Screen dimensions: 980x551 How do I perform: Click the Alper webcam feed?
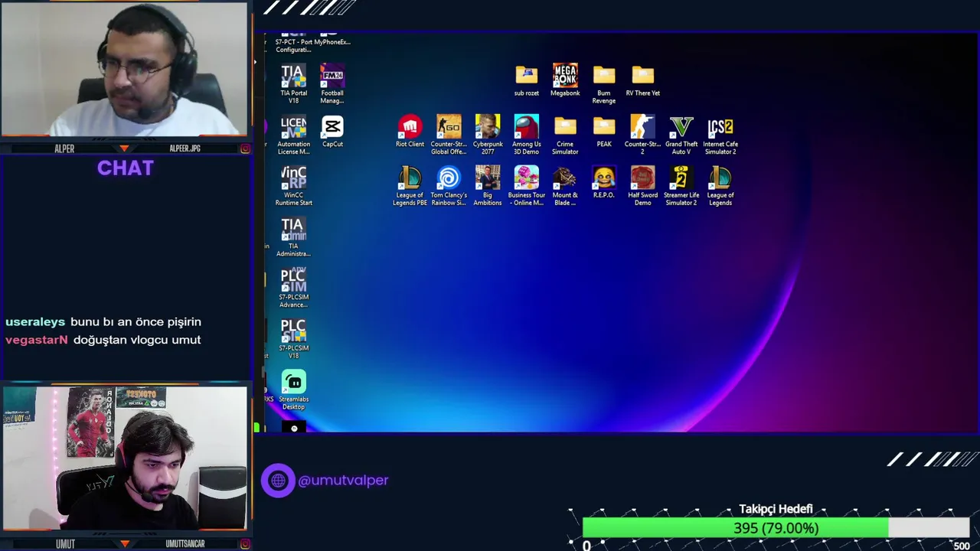click(124, 70)
